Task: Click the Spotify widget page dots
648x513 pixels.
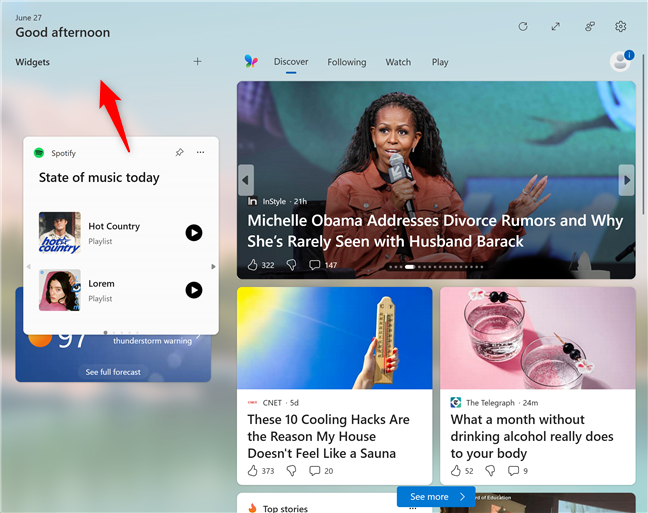Action: [121, 332]
